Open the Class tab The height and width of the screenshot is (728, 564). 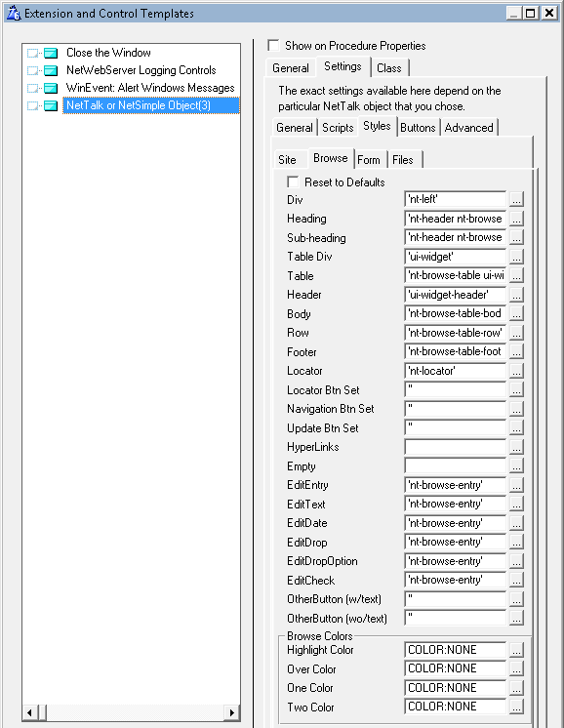coord(389,68)
